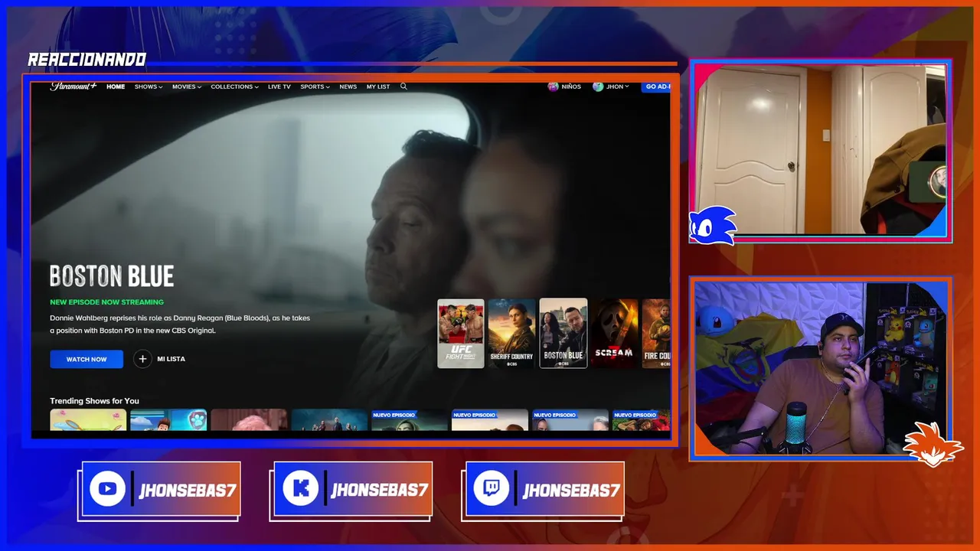Click the Jhon profile avatar icon
980x551 pixels.
click(598, 86)
